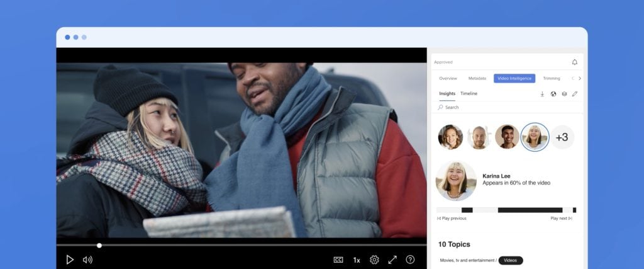Click the layers stack icon
This screenshot has height=269, width=644.
[x=564, y=94]
